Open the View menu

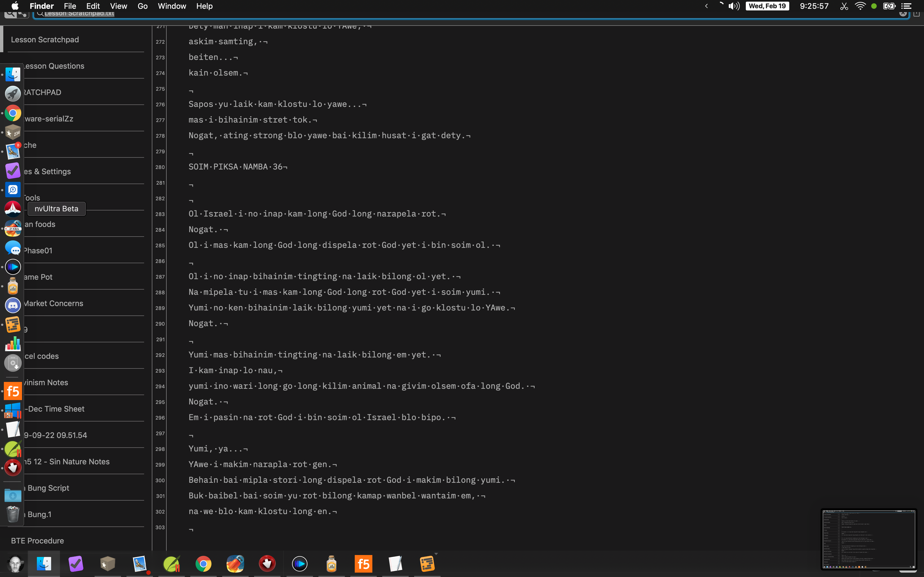[x=118, y=6]
